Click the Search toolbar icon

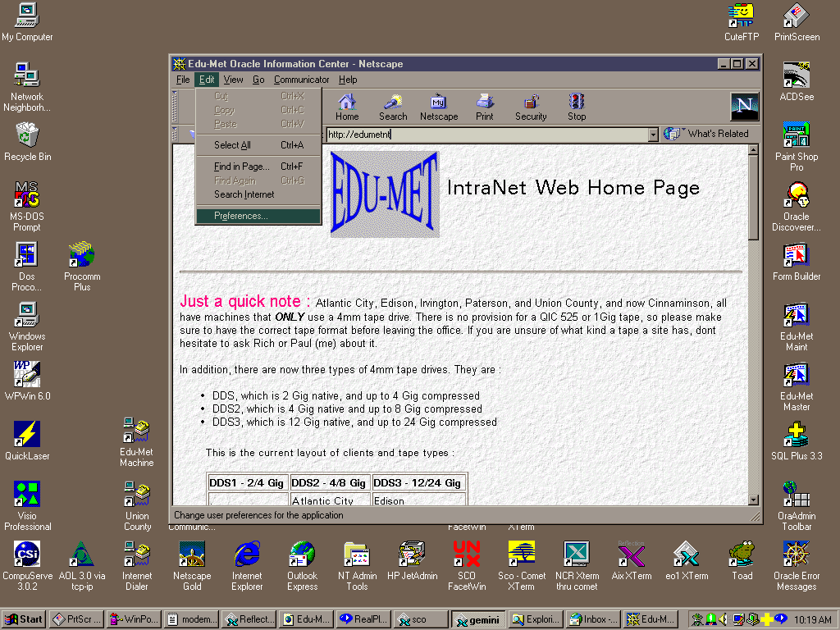point(393,107)
